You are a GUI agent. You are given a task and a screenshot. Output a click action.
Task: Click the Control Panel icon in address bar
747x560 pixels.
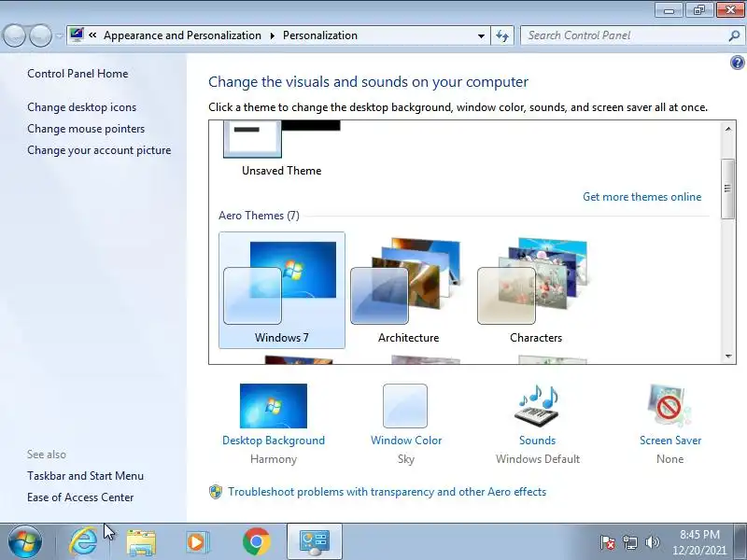point(77,35)
